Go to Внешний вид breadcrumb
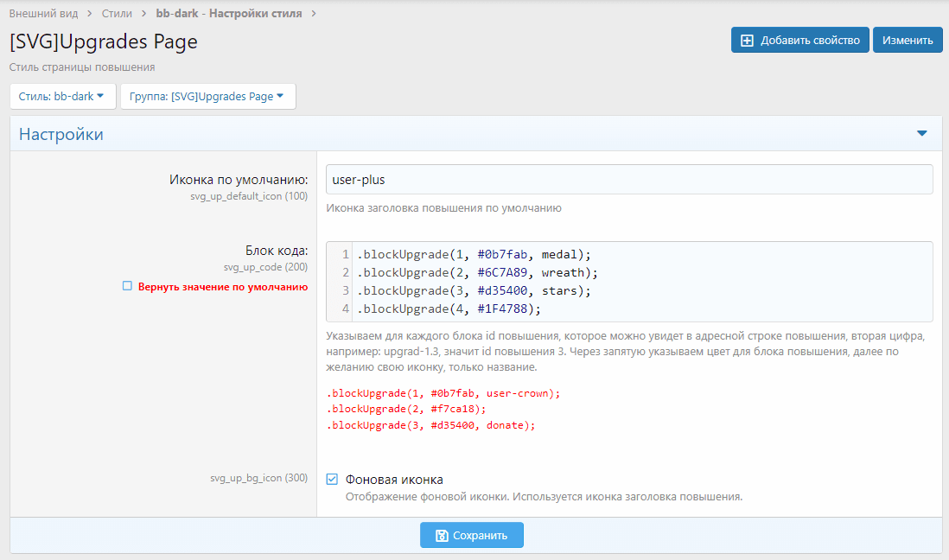 click(43, 13)
